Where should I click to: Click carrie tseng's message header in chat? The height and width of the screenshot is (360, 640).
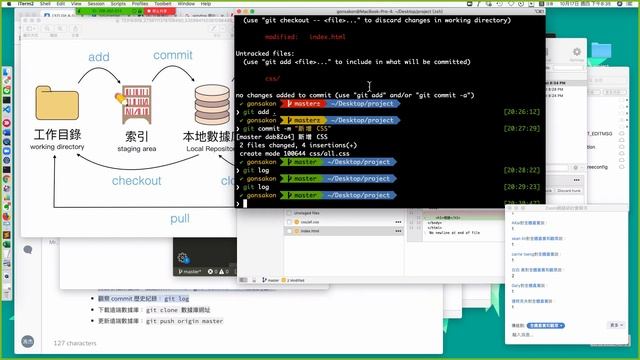(x=535, y=254)
